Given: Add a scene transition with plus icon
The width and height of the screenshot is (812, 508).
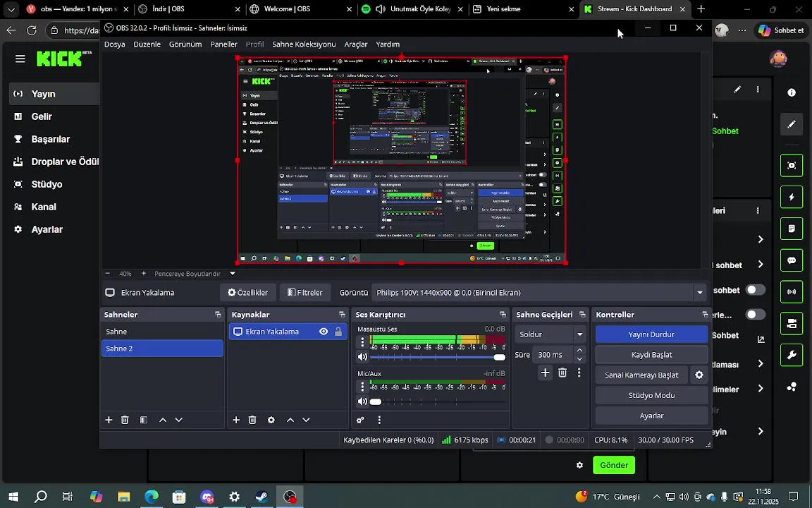Looking at the screenshot, I should click(x=546, y=373).
